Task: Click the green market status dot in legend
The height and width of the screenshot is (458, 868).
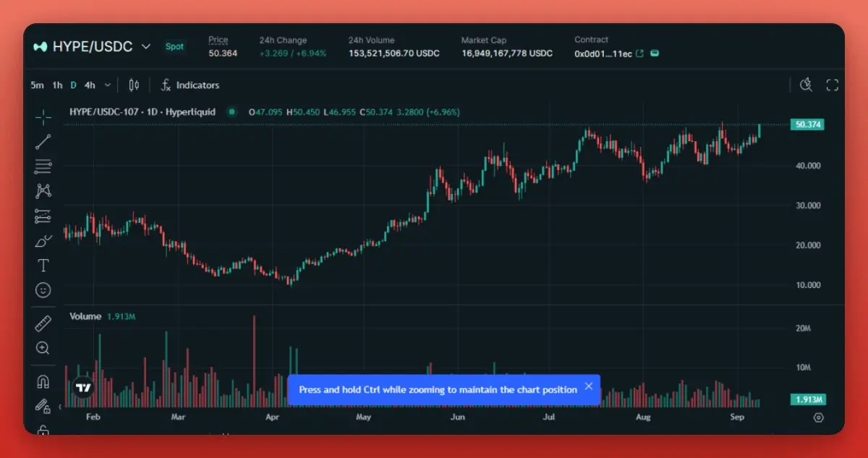Action: 231,112
